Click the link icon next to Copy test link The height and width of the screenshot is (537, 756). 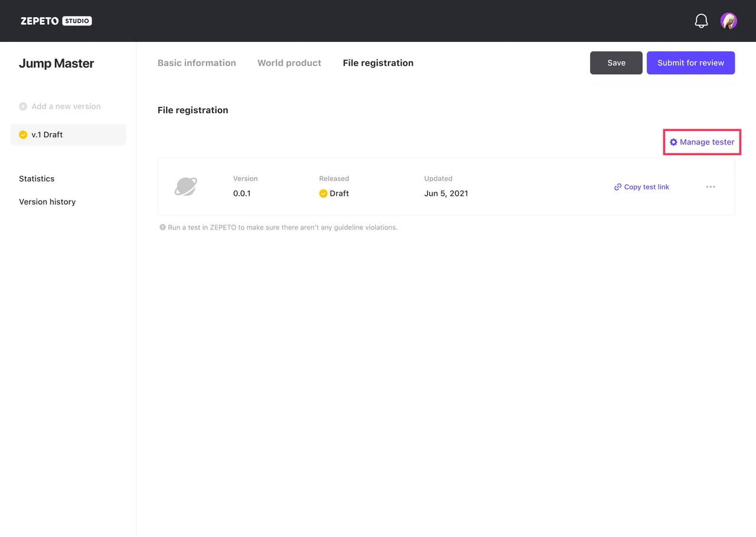point(617,187)
